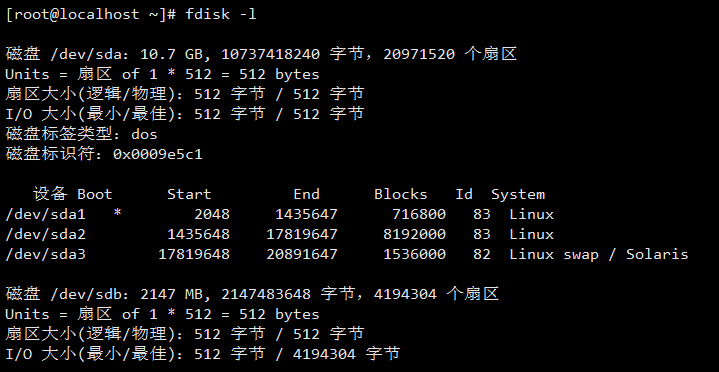Click the 'System' column header

pos(518,194)
